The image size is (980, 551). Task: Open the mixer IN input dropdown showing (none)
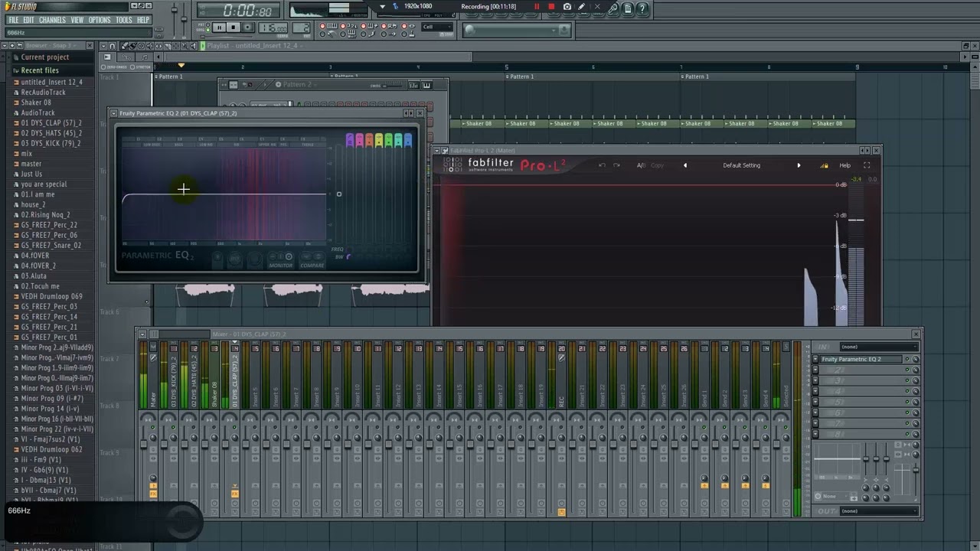pyautogui.click(x=878, y=347)
